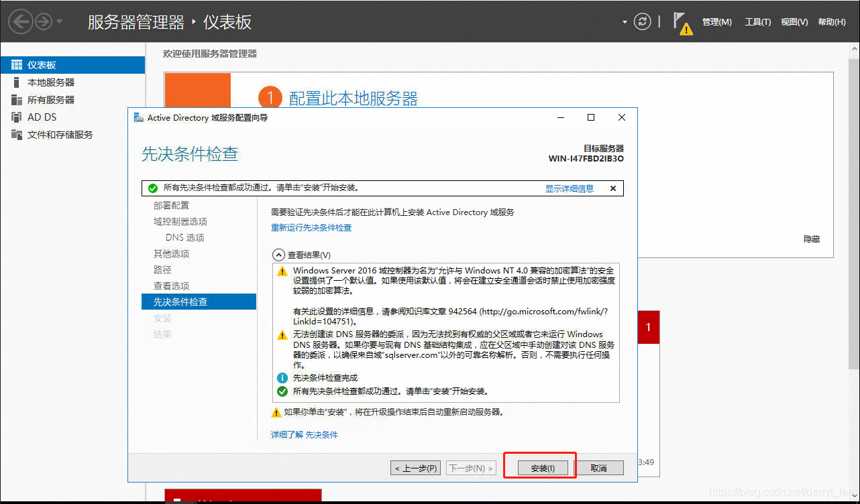Go back with Server Manager back arrow
Image resolution: width=860 pixels, height=504 pixels.
pos(21,22)
